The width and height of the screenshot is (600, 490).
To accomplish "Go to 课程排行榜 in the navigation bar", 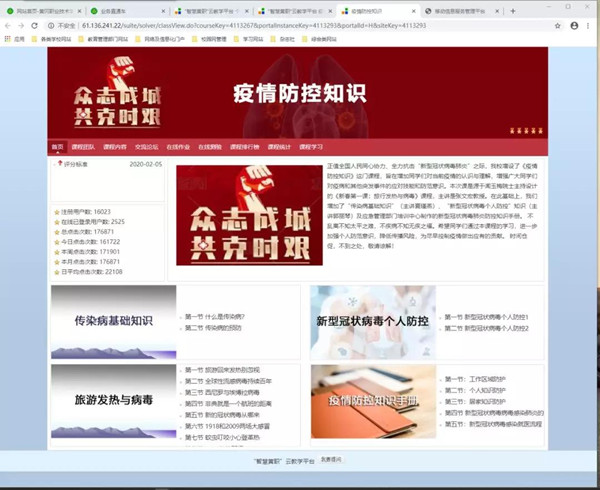I will pos(244,147).
